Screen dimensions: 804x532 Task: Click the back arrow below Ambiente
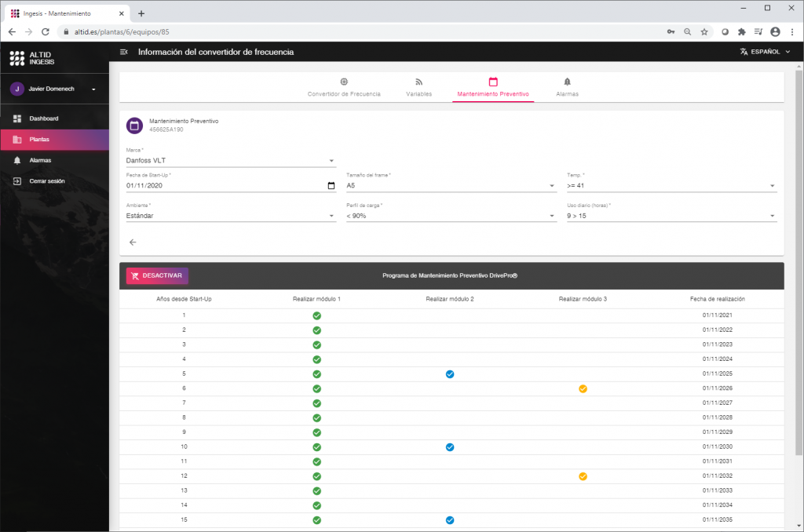click(x=133, y=242)
